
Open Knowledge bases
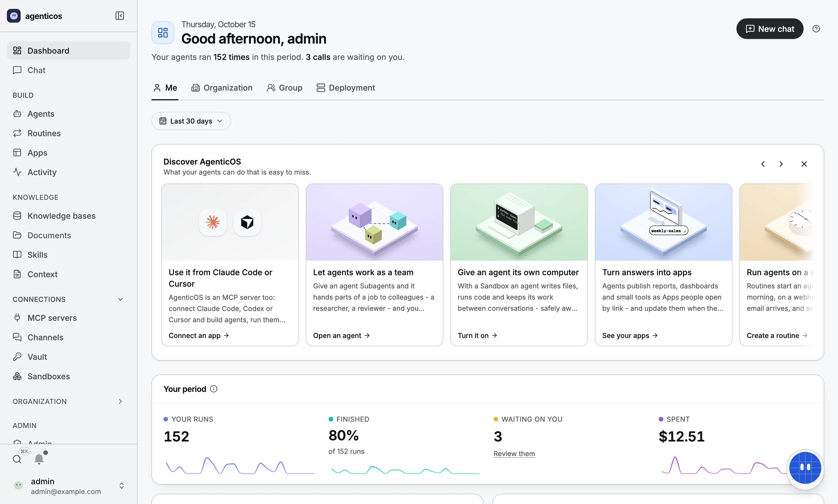coord(68,216)
